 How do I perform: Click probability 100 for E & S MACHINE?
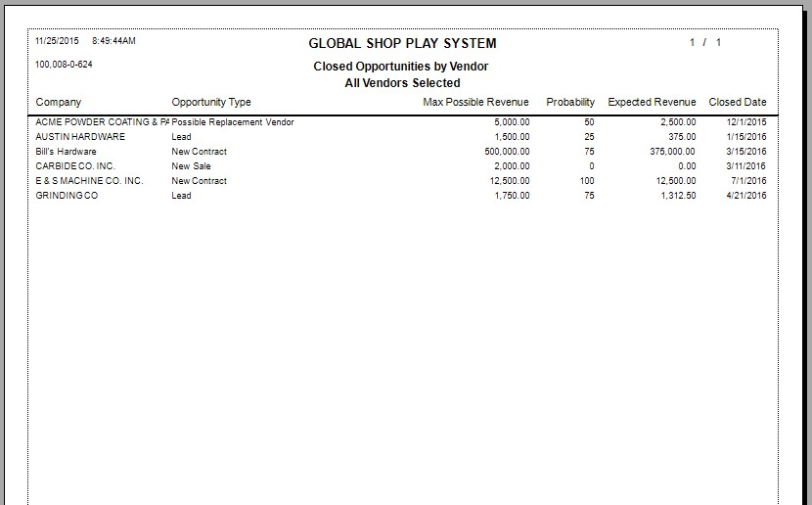tap(587, 181)
